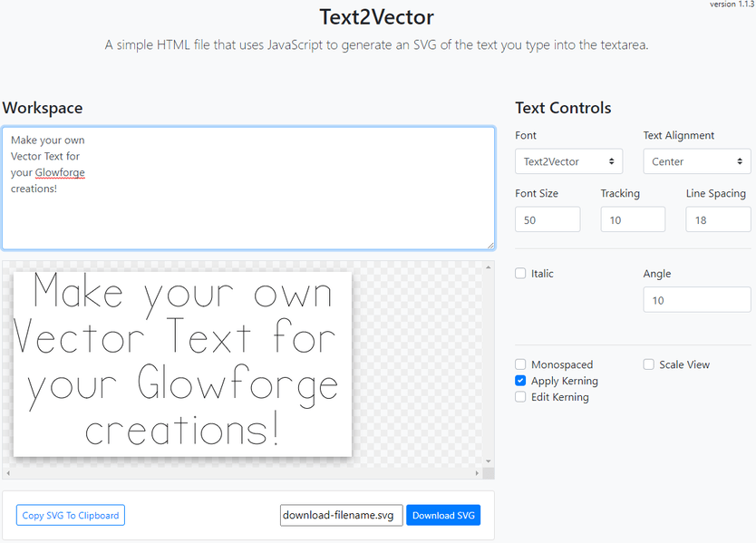Click the Angle input field
Image resolution: width=756 pixels, height=543 pixels.
(696, 299)
